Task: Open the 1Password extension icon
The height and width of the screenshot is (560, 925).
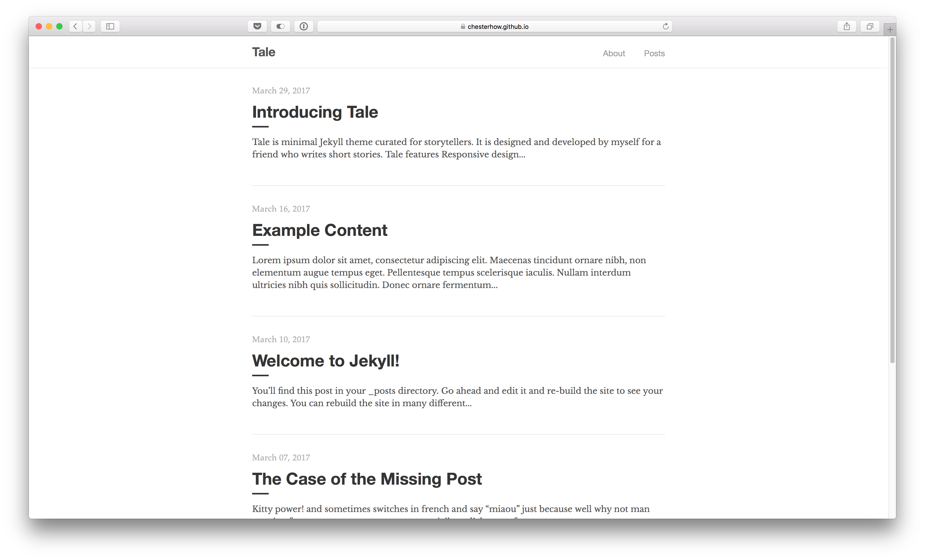Action: [x=304, y=26]
